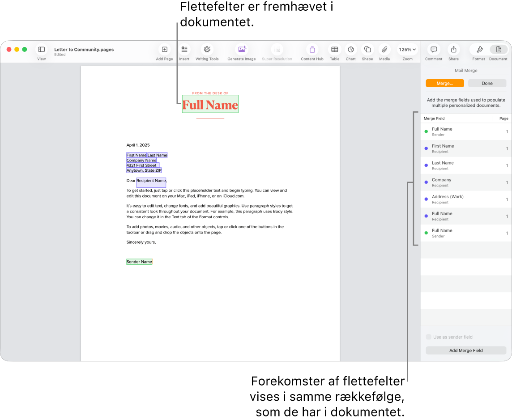Click Add Merge Field
This screenshot has height=420, width=512.
click(465, 350)
